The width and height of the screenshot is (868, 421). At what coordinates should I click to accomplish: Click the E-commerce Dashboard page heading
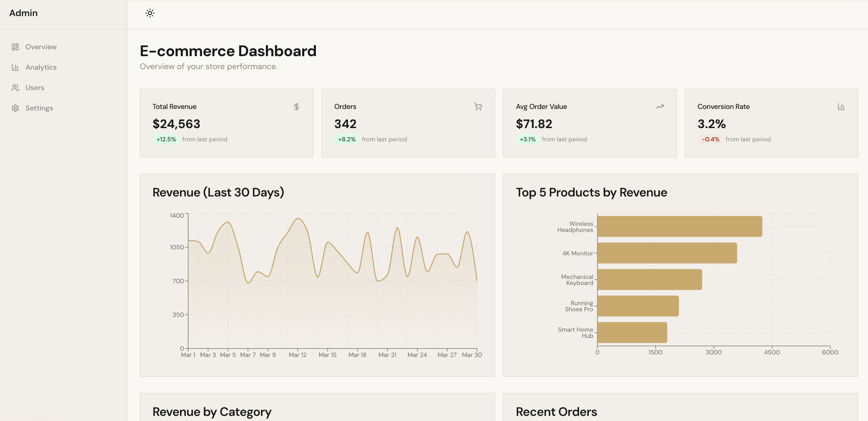click(228, 51)
